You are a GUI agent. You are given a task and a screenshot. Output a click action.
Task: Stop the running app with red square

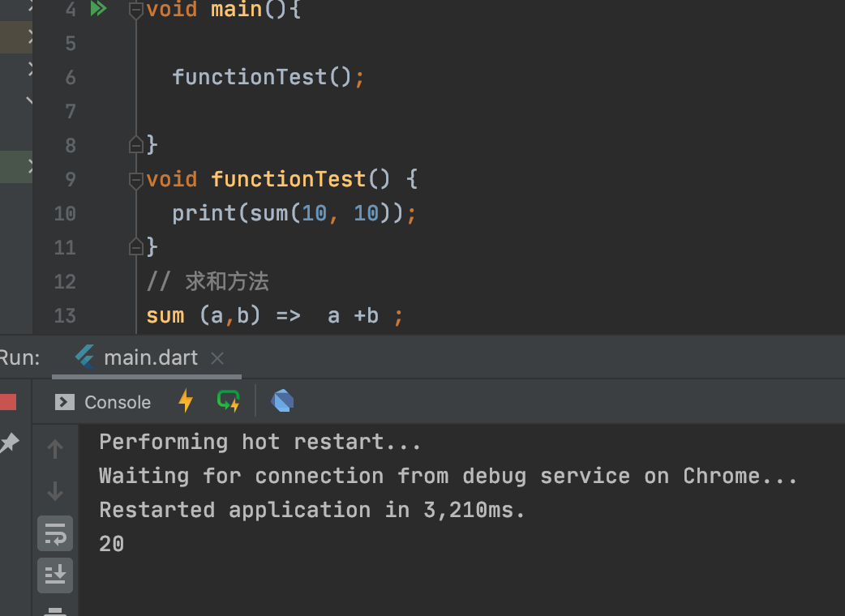click(x=8, y=402)
